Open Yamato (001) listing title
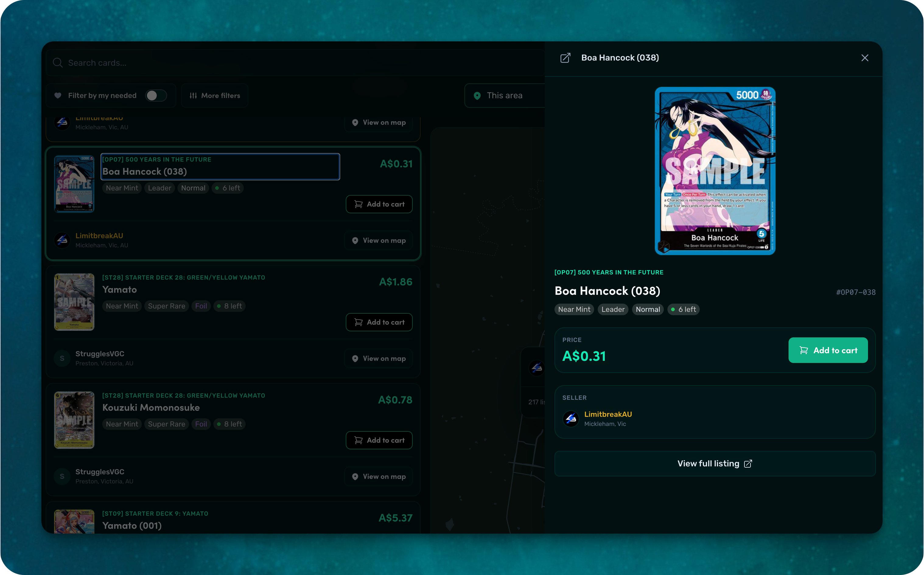The width and height of the screenshot is (924, 575). tap(131, 526)
